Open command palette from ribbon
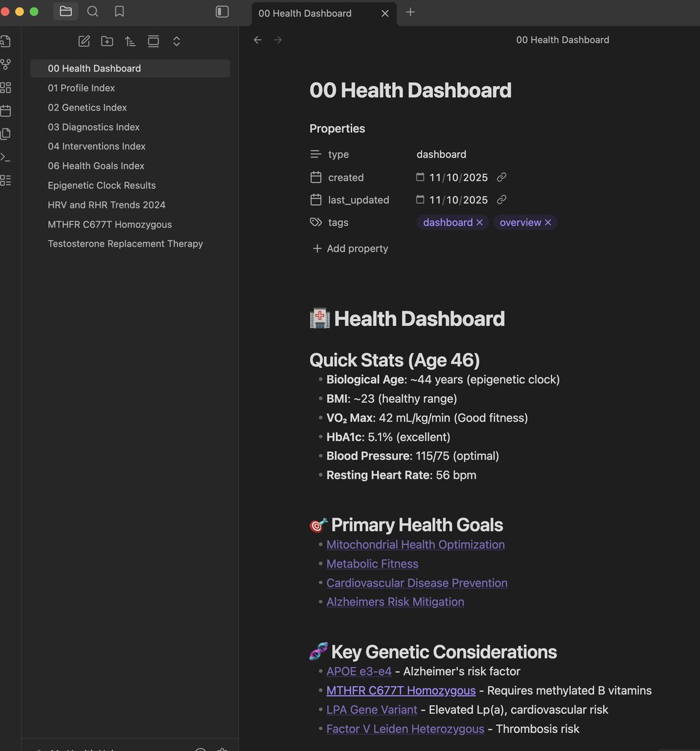 click(x=6, y=157)
